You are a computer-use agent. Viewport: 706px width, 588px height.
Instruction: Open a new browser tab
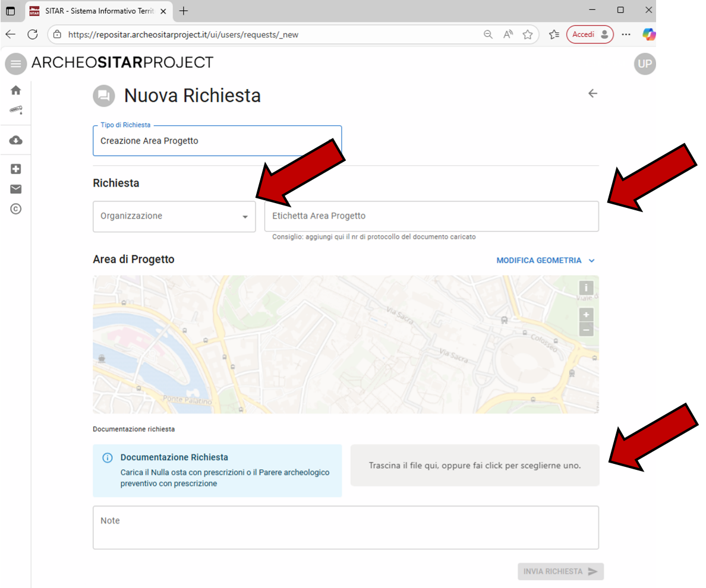tap(184, 11)
